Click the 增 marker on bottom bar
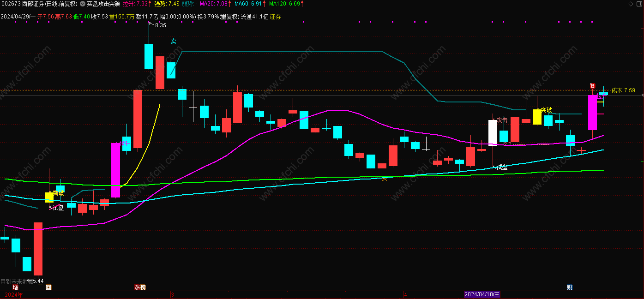 click(x=16, y=287)
